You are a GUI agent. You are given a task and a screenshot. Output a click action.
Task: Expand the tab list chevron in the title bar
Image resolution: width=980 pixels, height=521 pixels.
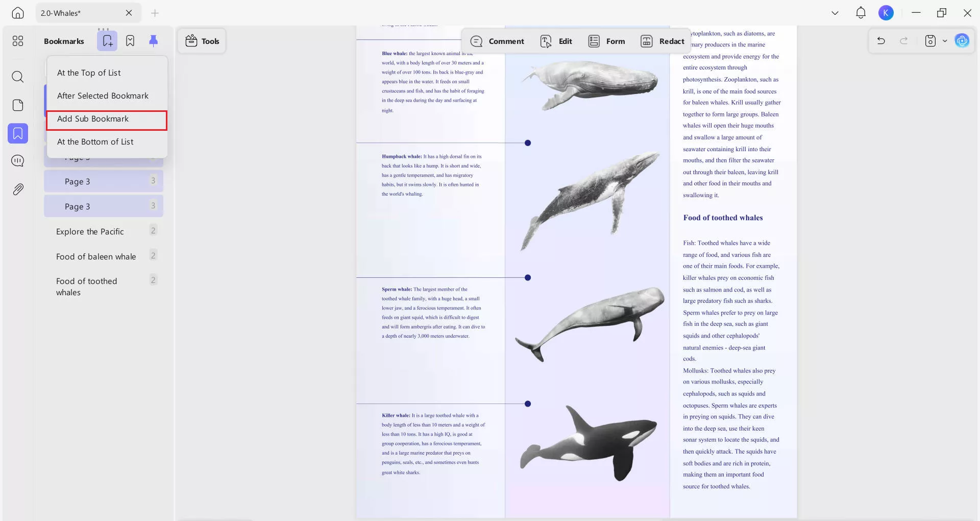point(835,13)
